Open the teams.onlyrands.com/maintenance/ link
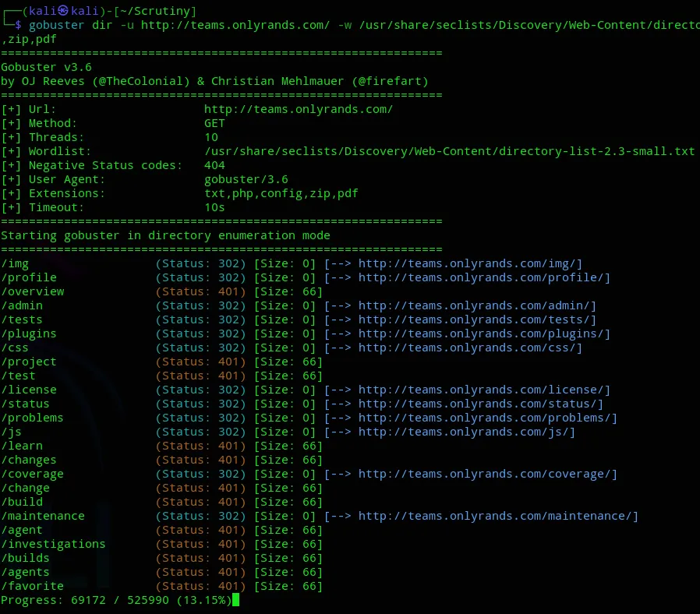Screen dimensions: 700x614 click(495, 517)
